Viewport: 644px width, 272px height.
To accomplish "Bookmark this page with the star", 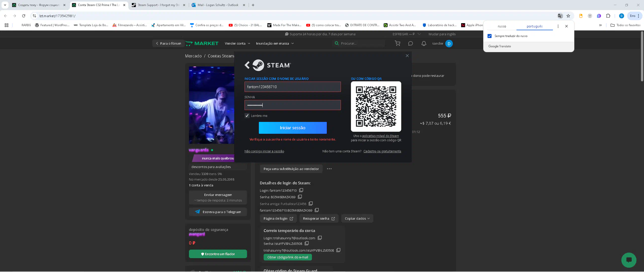I will coord(568,16).
